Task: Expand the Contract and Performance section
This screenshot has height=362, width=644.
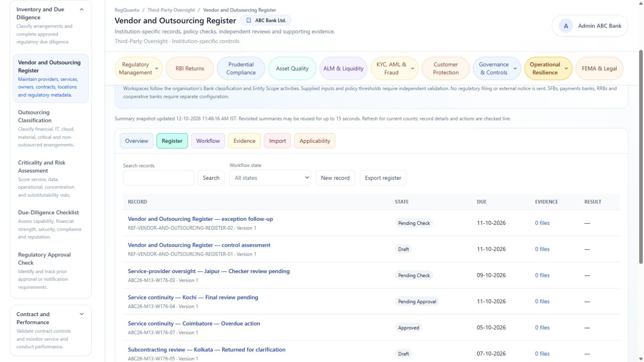Action: [x=82, y=314]
